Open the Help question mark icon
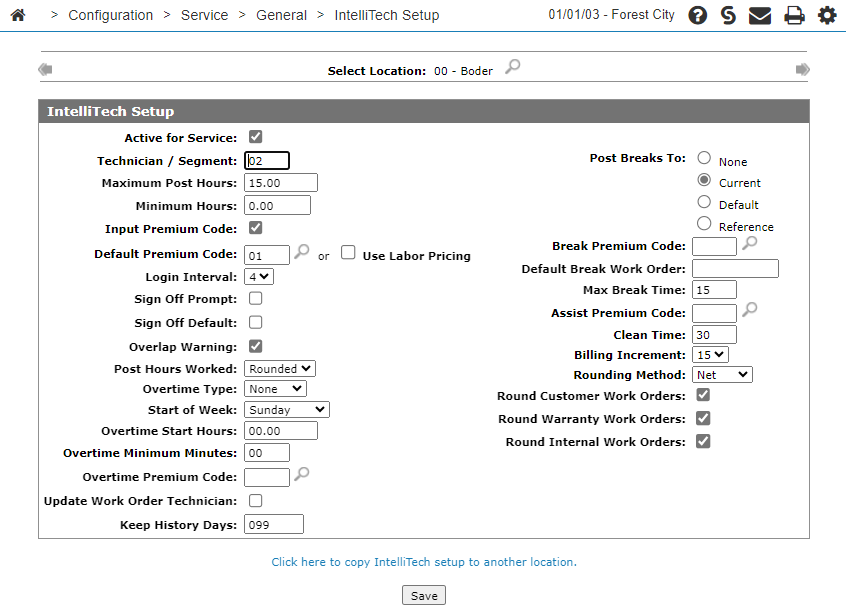This screenshot has width=846, height=616. [x=697, y=15]
